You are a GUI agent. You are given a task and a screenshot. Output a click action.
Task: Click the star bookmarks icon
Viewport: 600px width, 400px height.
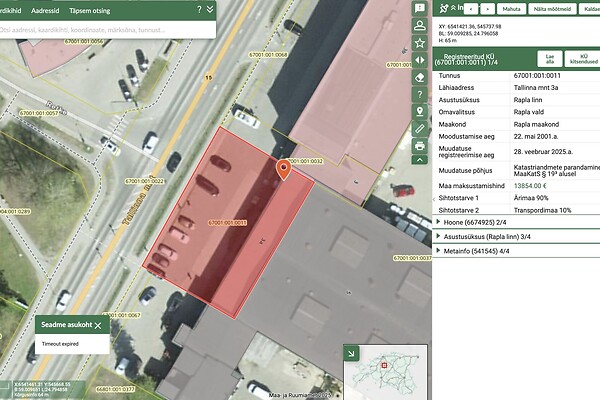pyautogui.click(x=419, y=42)
